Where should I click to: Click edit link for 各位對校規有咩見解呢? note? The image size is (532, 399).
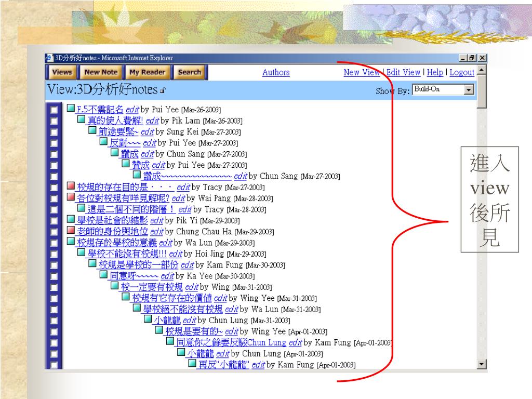coord(179,198)
